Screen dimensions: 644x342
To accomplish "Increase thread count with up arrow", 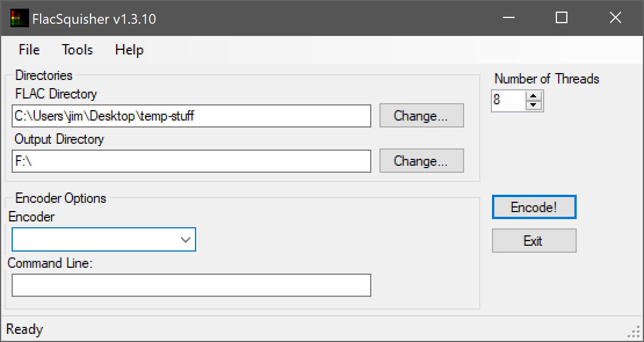I will pyautogui.click(x=533, y=96).
